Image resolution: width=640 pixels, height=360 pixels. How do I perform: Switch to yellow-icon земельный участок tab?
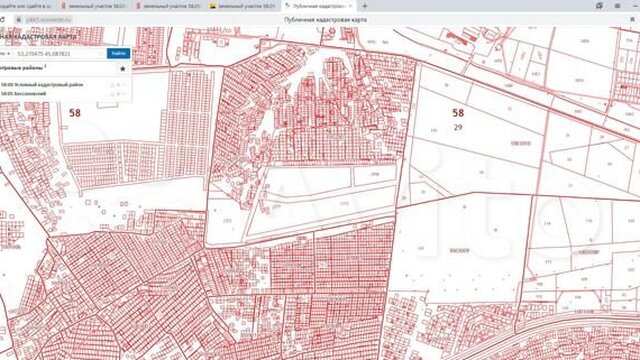coord(242,6)
